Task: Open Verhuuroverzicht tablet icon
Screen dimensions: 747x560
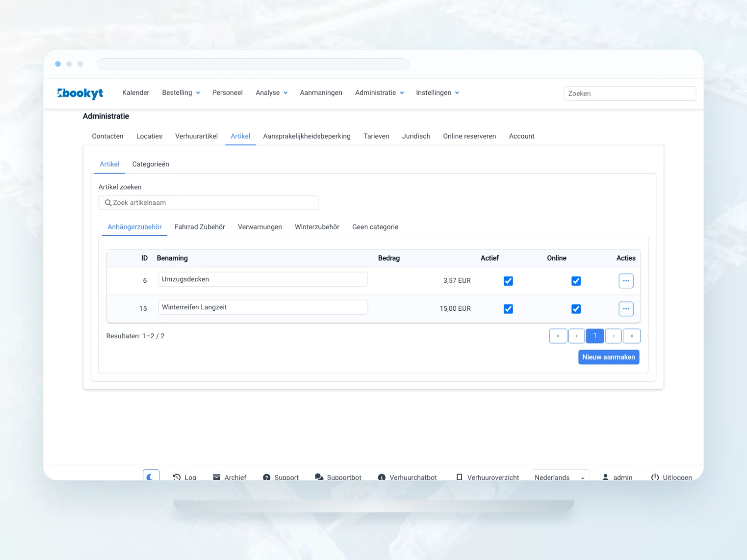Action: tap(459, 477)
